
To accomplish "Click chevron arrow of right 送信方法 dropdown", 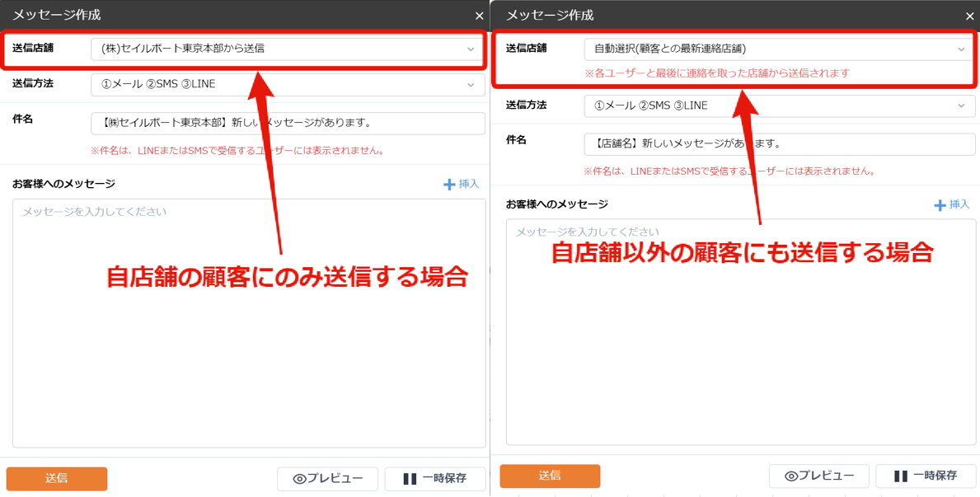I will pos(962,105).
